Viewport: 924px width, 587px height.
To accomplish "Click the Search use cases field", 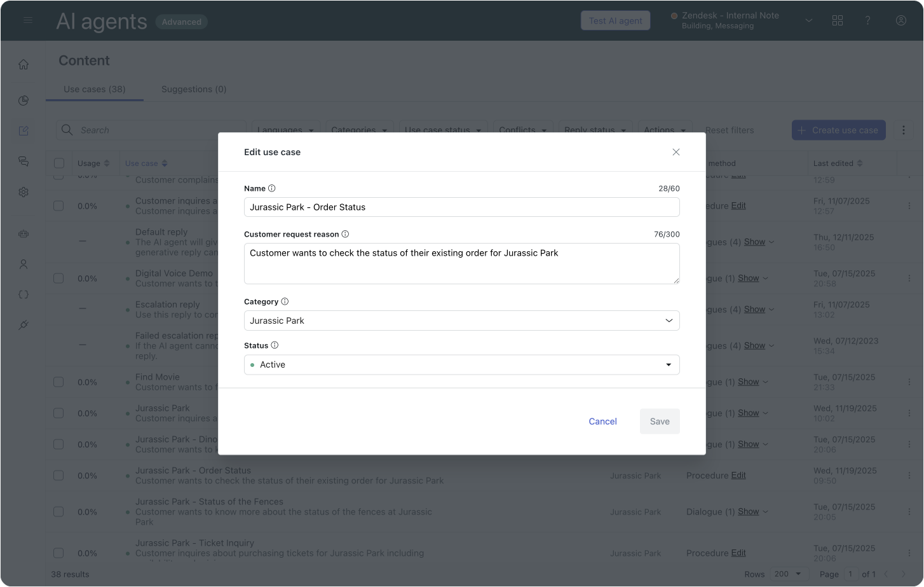I will pos(151,130).
